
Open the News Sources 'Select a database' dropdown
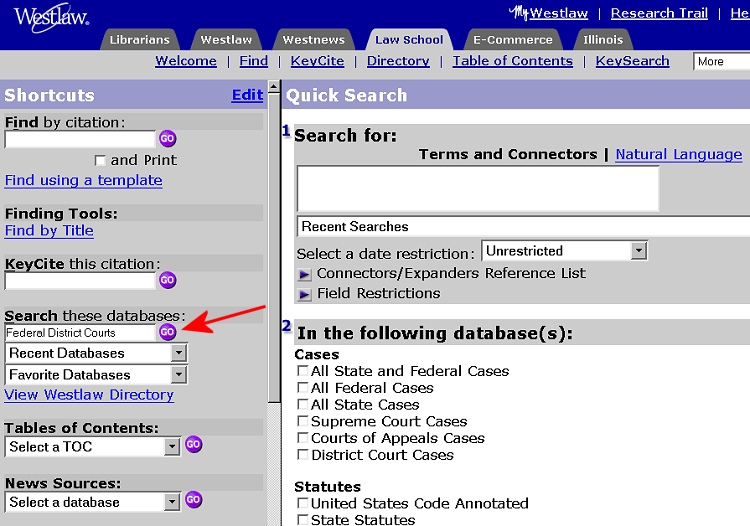[x=92, y=502]
